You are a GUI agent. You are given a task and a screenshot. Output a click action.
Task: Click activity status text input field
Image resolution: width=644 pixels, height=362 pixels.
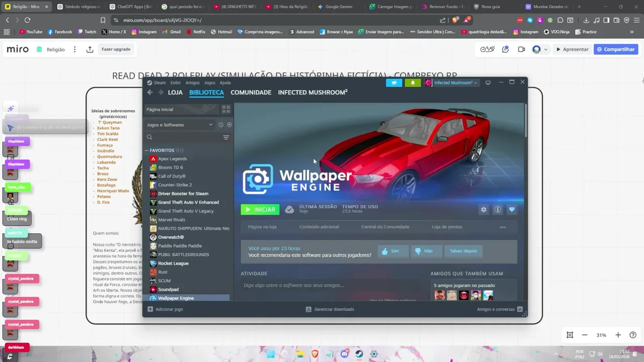pos(332,285)
